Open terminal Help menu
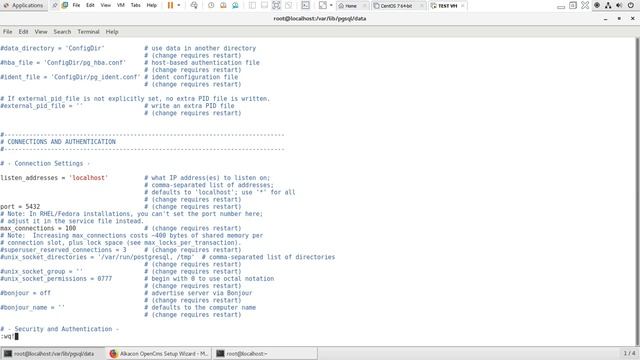The height and width of the screenshot is (360, 640). [x=112, y=31]
